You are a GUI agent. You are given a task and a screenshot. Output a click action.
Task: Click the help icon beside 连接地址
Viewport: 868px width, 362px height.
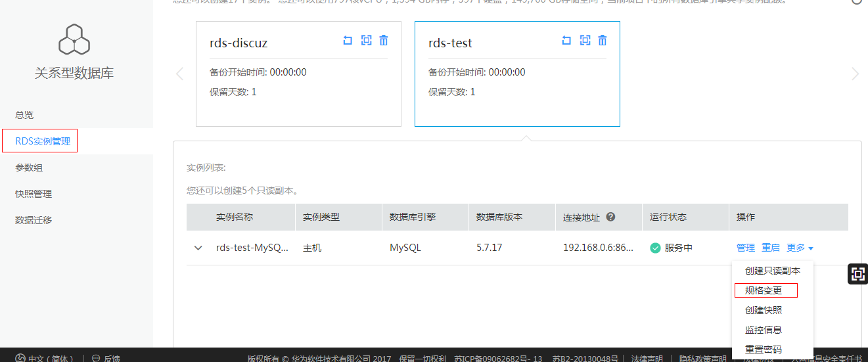pos(610,217)
